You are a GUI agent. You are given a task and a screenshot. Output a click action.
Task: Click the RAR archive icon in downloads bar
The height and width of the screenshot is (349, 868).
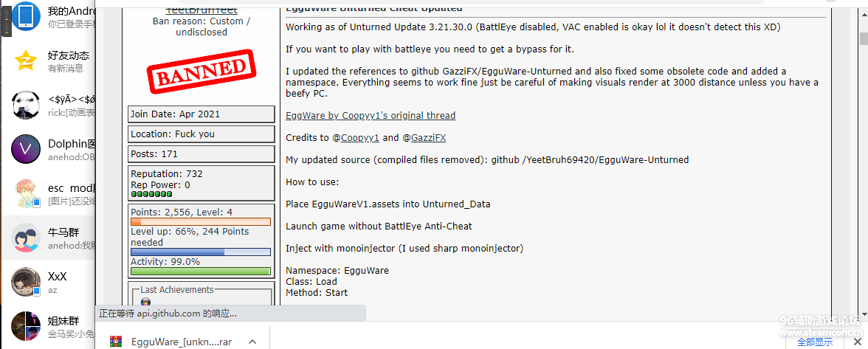[116, 342]
